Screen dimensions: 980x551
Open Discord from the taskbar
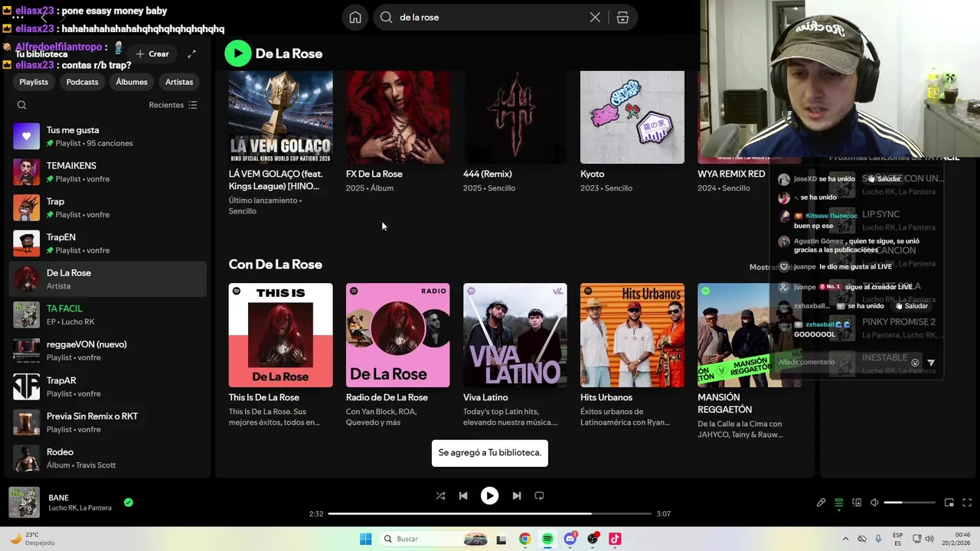coord(570,539)
